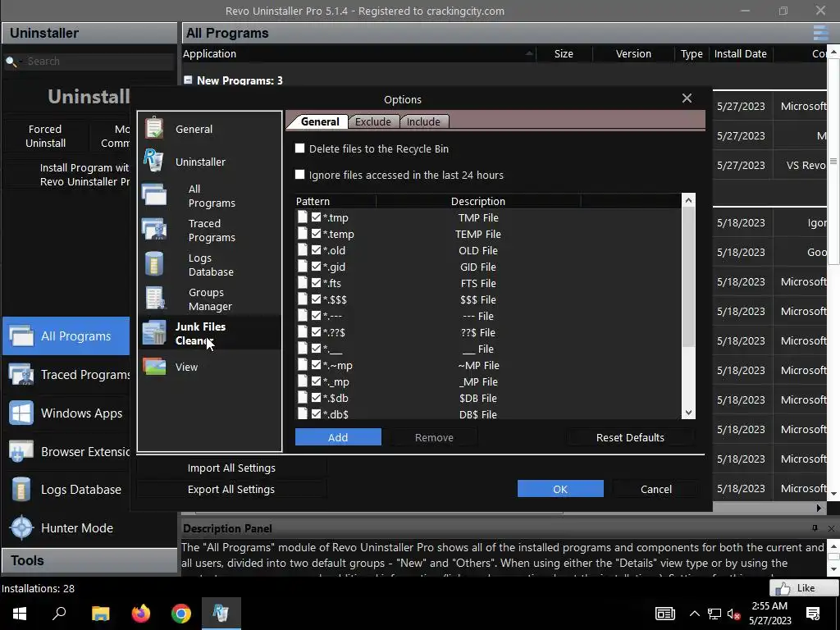Screen dimensions: 840x630
Task: Activate Hunter Mode crosshair icon
Action: (22, 527)
